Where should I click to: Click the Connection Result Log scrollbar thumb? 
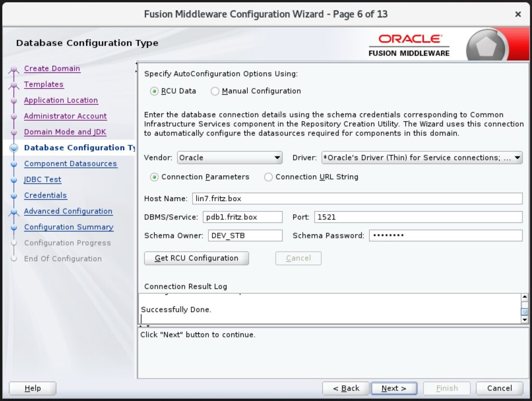(x=525, y=312)
